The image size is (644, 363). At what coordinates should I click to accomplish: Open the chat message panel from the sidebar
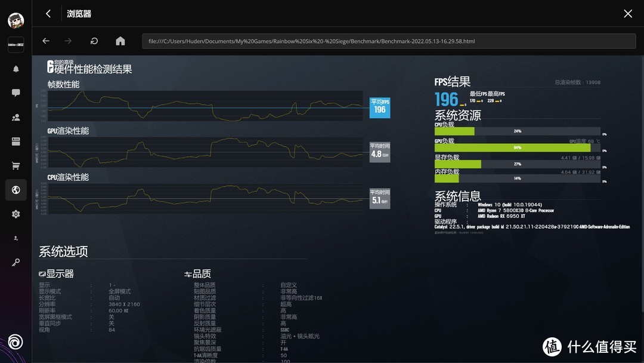(16, 93)
